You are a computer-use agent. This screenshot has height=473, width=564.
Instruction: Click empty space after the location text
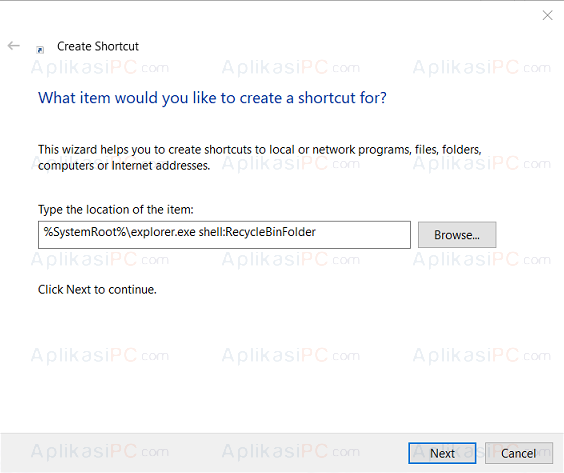click(x=363, y=235)
